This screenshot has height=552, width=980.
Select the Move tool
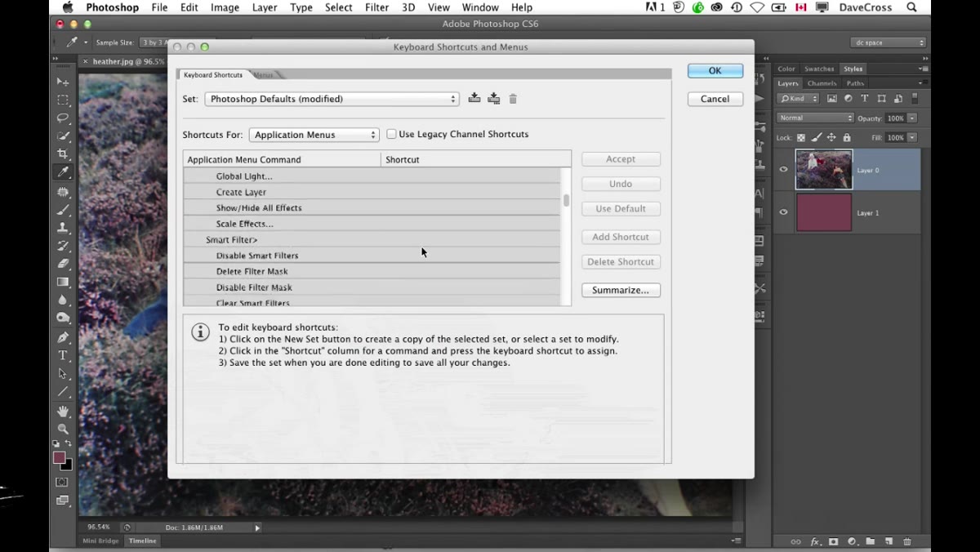[x=63, y=82]
